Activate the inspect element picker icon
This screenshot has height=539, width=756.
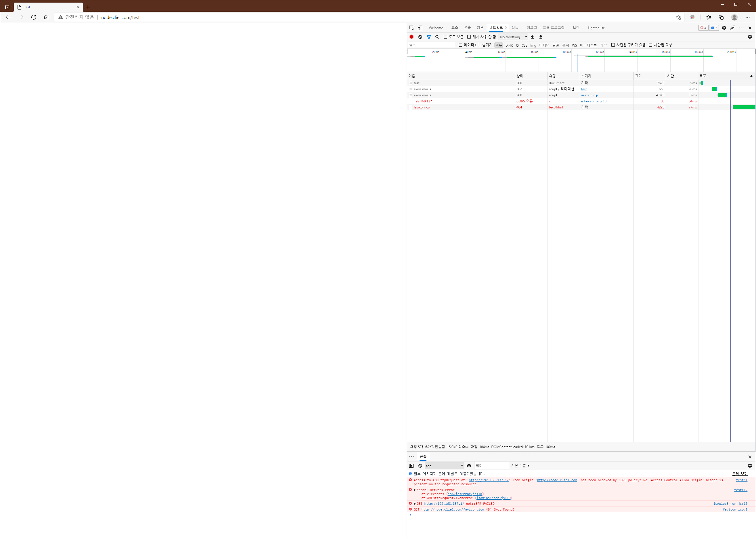click(x=412, y=28)
